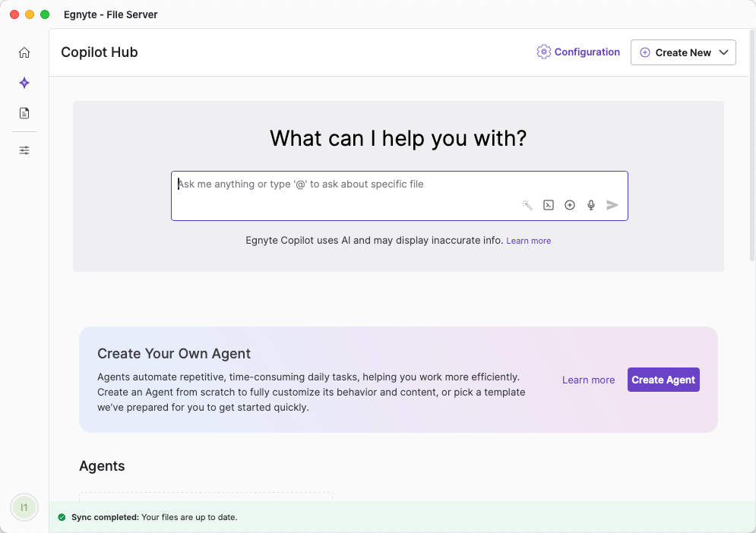
Task: Open the document icon in the sidebar
Action: [x=24, y=112]
